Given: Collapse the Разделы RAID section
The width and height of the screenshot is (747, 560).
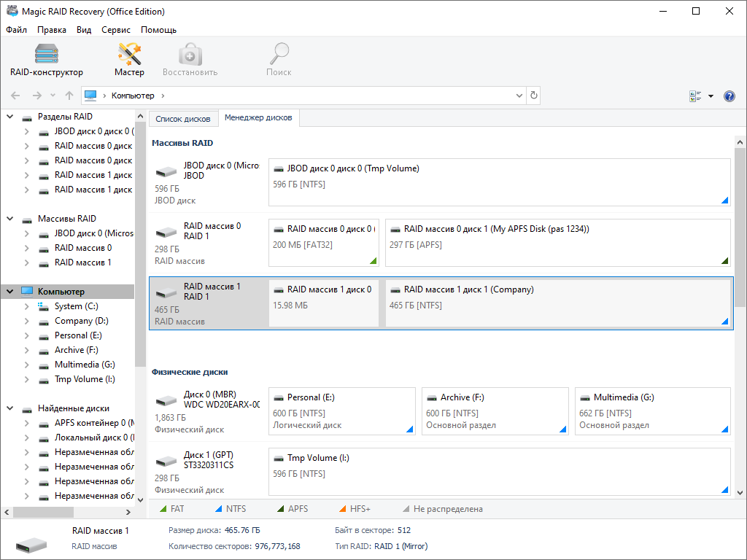Looking at the screenshot, I should coord(10,117).
